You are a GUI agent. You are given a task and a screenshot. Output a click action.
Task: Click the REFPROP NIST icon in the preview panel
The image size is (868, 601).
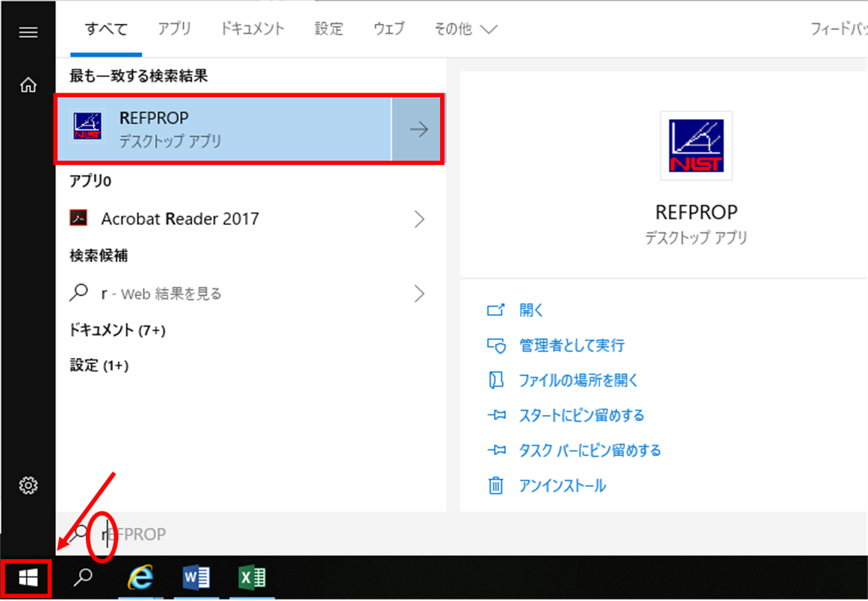click(695, 145)
